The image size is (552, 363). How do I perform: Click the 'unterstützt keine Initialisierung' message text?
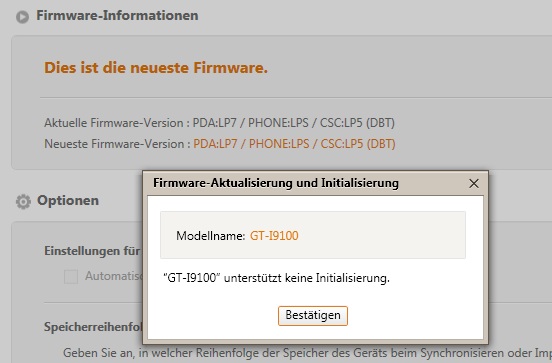click(x=307, y=278)
